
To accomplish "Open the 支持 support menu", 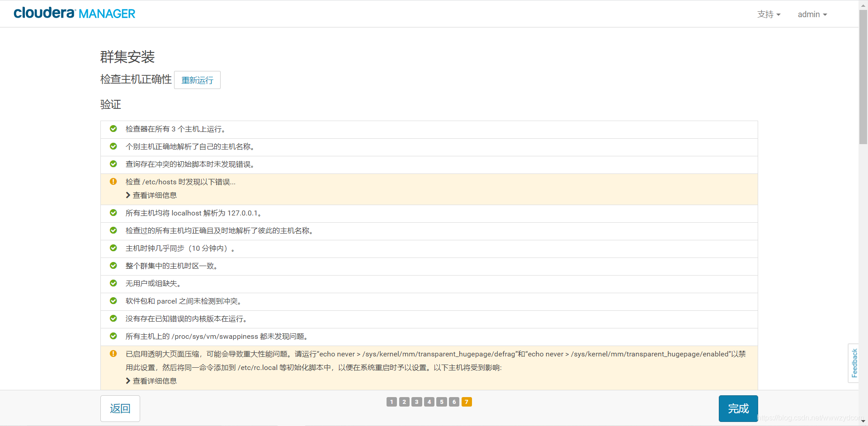I will pos(769,14).
